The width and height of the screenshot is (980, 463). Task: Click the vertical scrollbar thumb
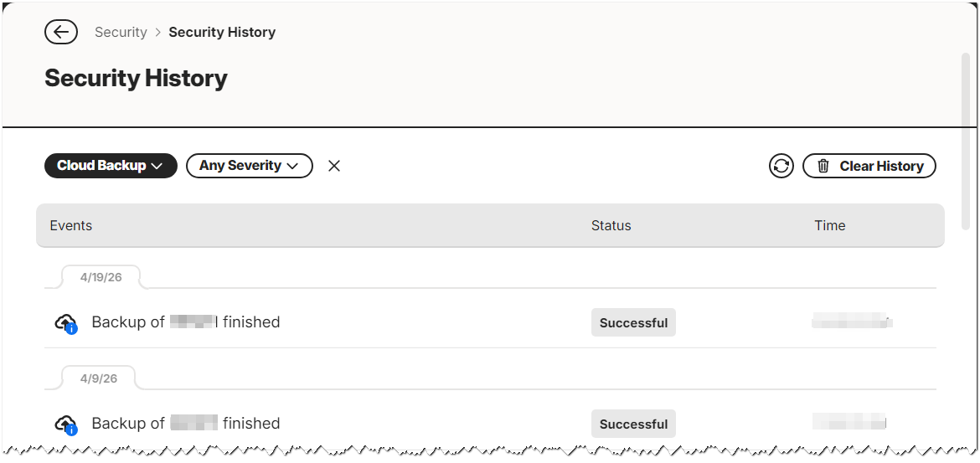[966, 142]
